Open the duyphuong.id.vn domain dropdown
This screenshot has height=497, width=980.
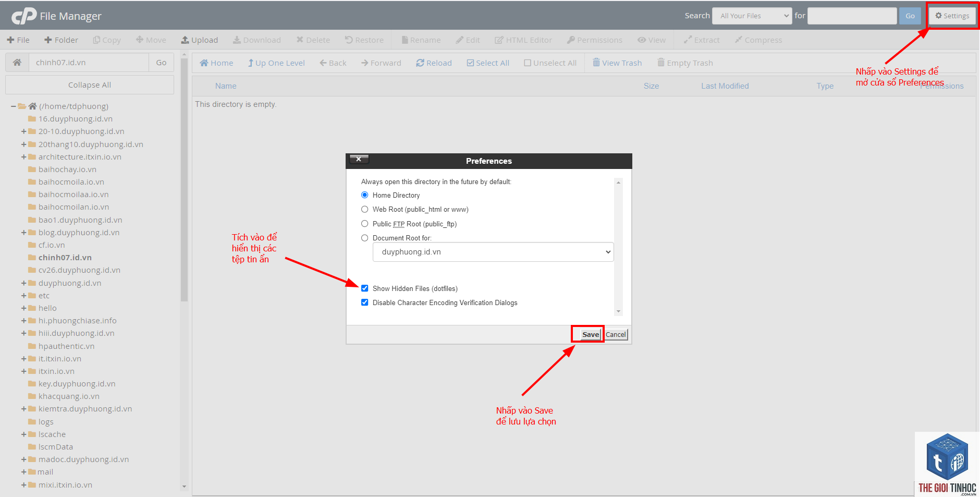point(493,252)
